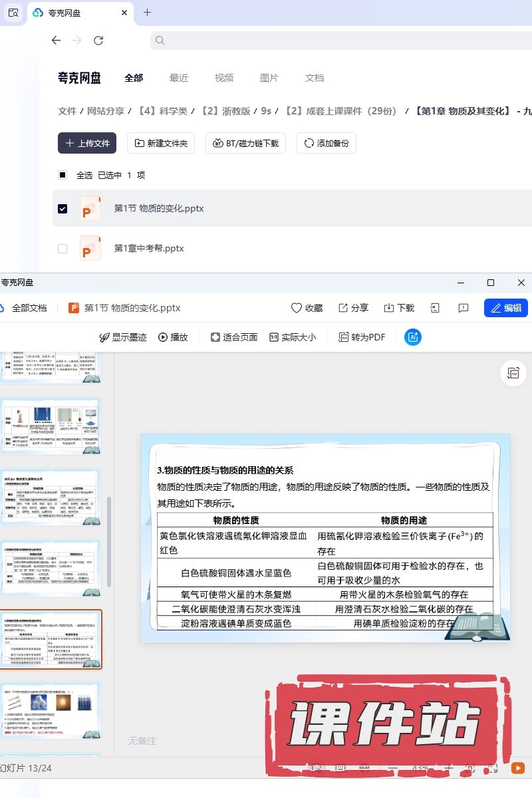Click the blue AI assistant icon
This screenshot has height=798, width=532.
click(x=412, y=337)
